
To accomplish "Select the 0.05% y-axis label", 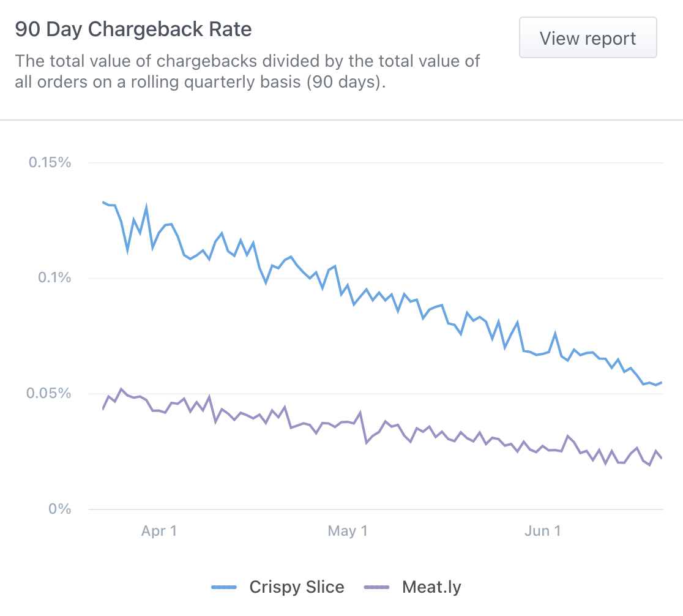I will point(50,393).
